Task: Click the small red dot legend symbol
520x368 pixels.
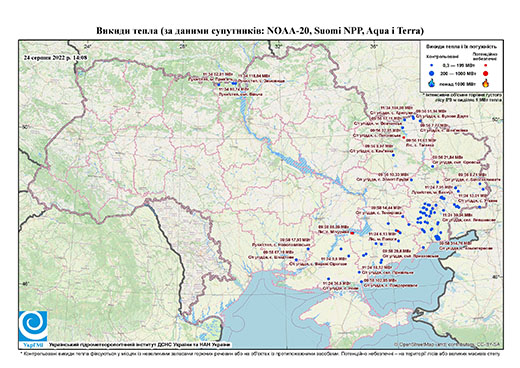Action: (x=486, y=66)
